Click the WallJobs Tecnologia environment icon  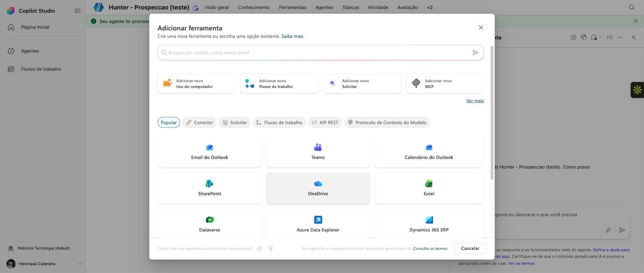pyautogui.click(x=11, y=248)
